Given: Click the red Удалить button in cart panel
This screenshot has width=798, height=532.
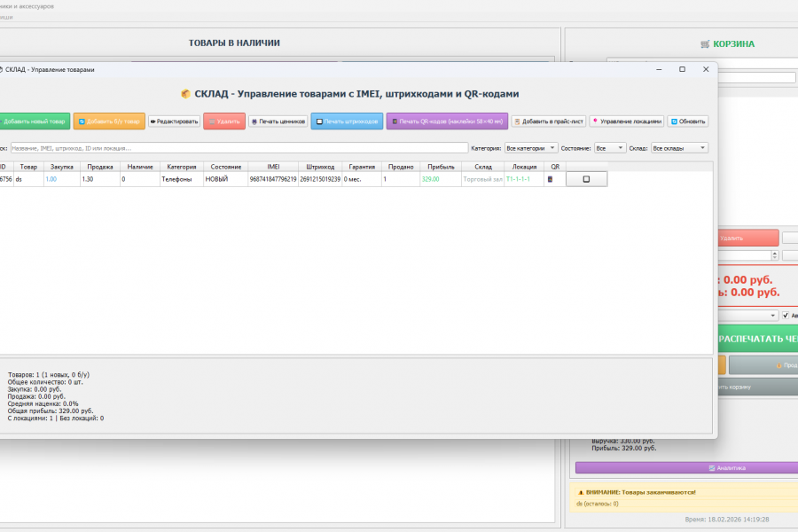Looking at the screenshot, I should coord(747,238).
